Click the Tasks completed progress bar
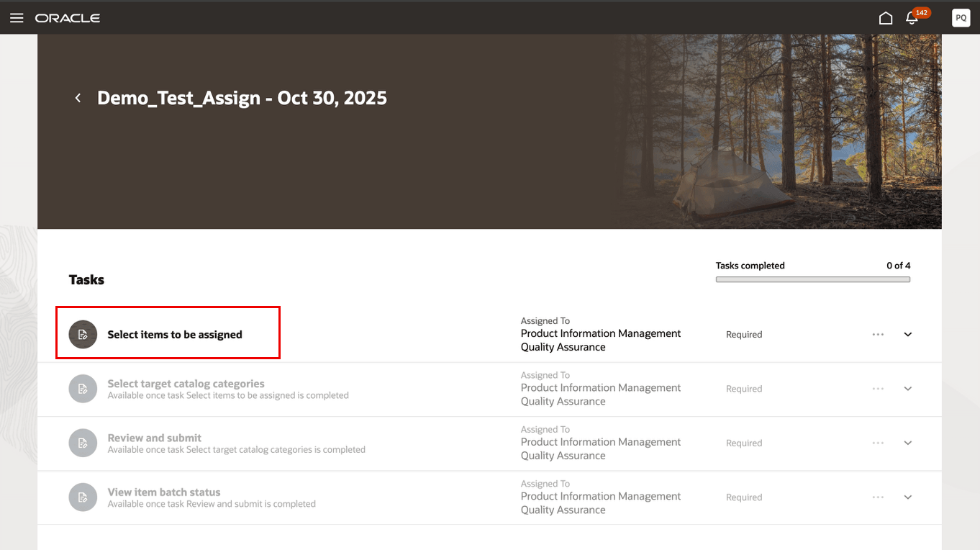The image size is (980, 550). (813, 279)
